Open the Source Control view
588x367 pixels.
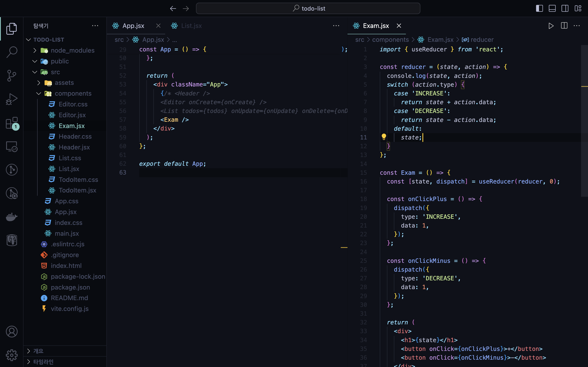pyautogui.click(x=11, y=75)
